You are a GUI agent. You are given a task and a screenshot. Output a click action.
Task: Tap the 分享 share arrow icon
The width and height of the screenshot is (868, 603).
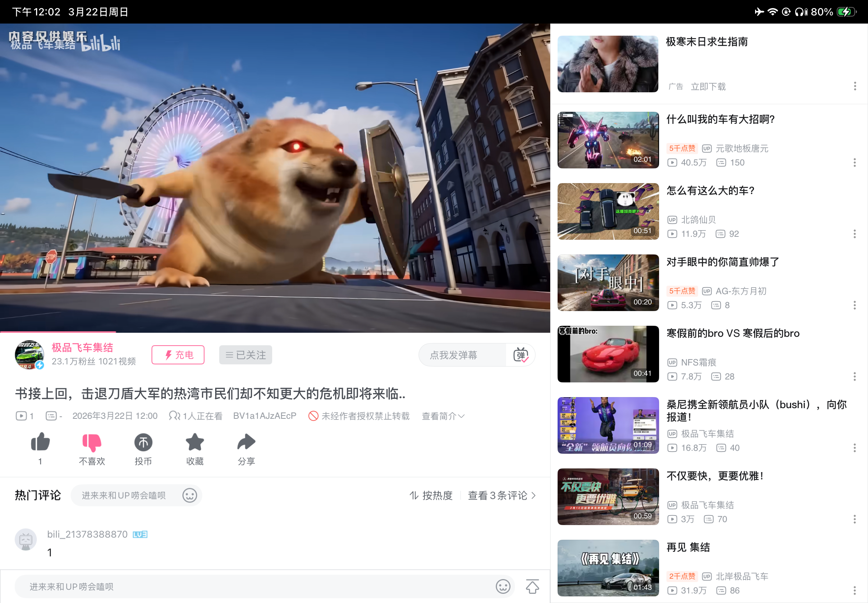click(x=246, y=442)
